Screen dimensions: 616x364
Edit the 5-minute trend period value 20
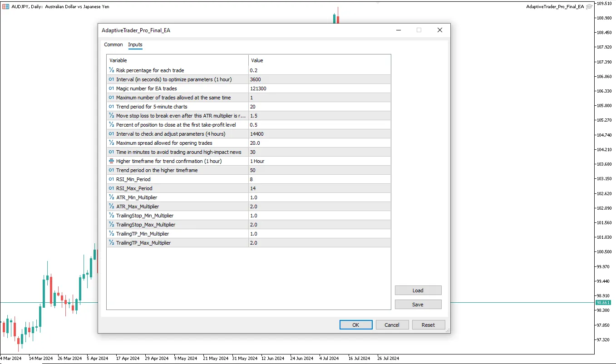point(320,107)
